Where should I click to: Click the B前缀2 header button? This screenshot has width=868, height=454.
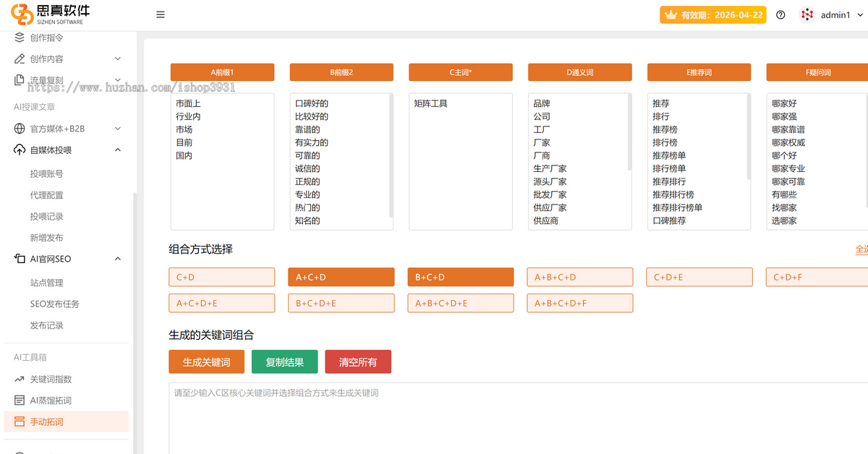pyautogui.click(x=341, y=72)
